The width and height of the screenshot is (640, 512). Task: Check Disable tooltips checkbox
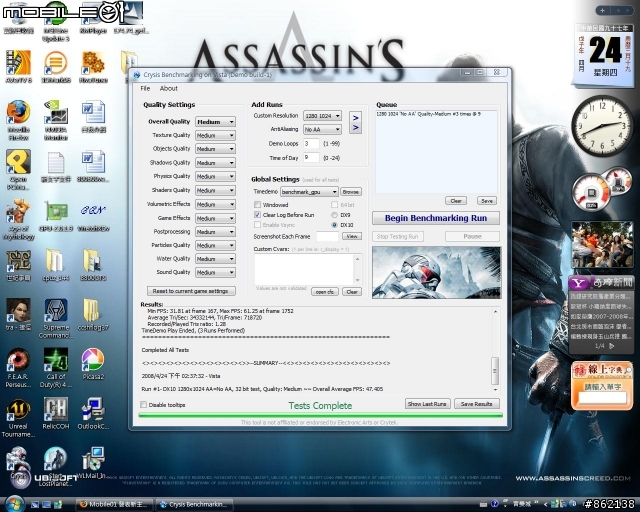pos(144,405)
